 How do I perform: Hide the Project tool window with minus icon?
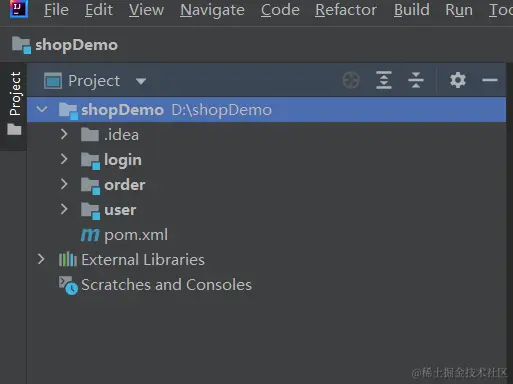490,80
